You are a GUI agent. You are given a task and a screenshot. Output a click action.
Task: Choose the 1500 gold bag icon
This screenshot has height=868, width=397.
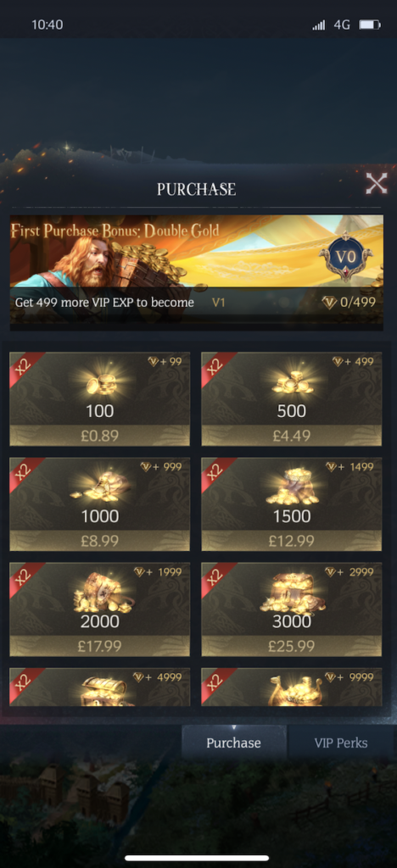tap(292, 487)
